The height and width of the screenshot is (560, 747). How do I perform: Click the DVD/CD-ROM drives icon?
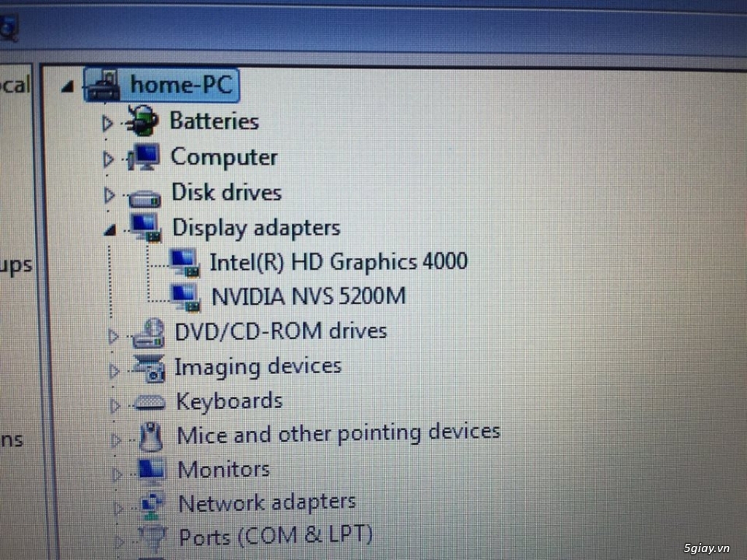149,333
